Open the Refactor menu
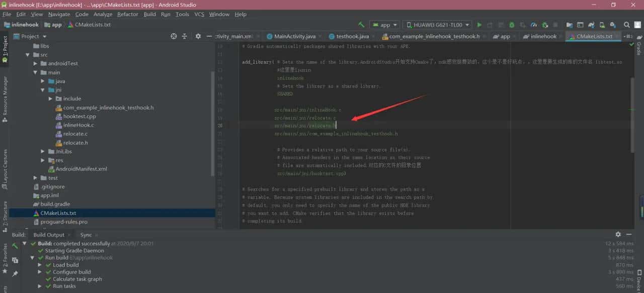Image resolution: width=644 pixels, height=293 pixels. tap(127, 14)
